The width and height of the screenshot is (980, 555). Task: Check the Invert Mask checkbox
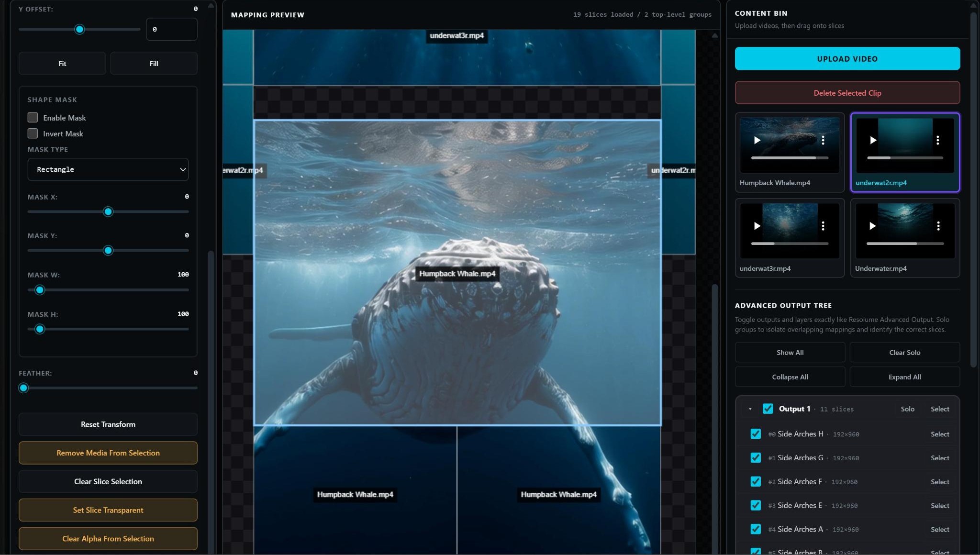pos(33,133)
